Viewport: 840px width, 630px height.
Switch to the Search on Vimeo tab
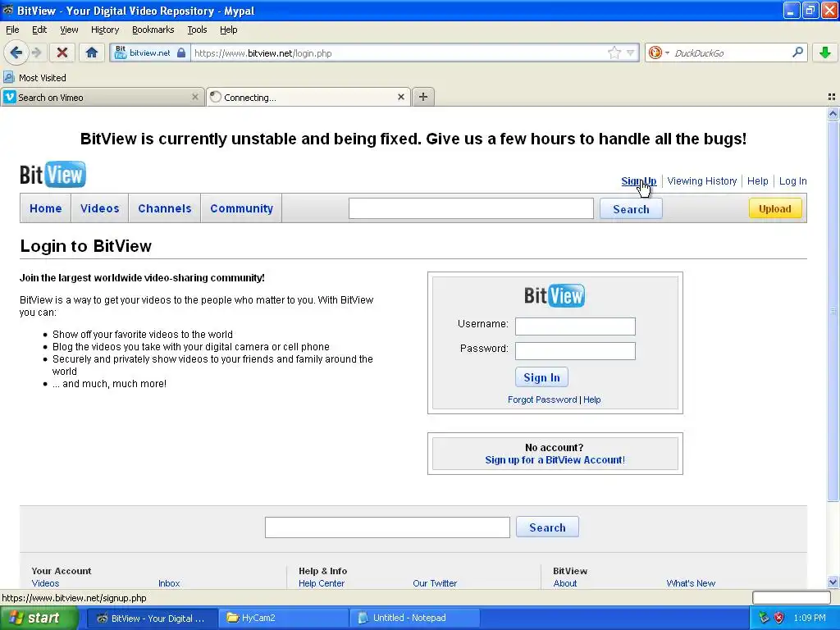point(102,97)
